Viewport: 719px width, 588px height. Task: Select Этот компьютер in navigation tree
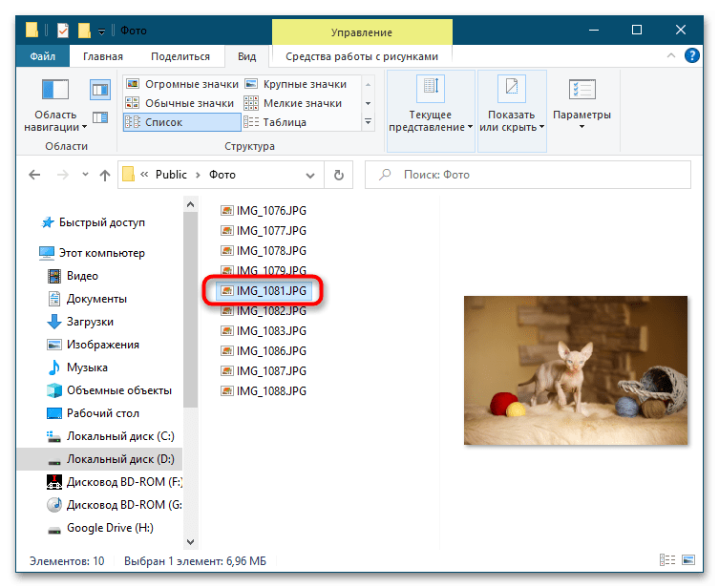(x=93, y=253)
